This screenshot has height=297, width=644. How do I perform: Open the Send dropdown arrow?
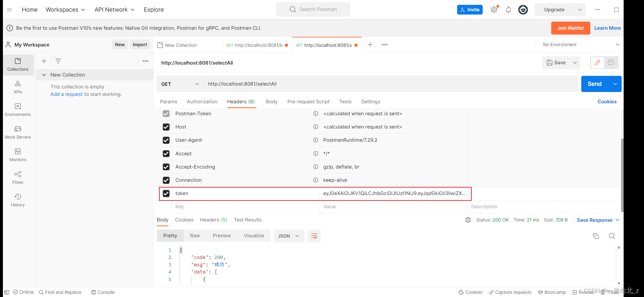click(x=615, y=84)
